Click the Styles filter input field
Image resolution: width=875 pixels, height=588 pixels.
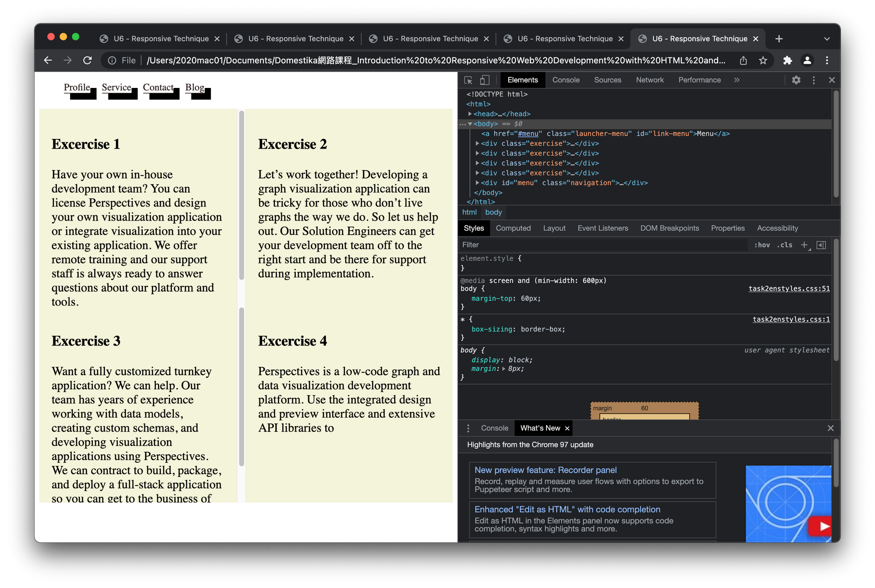point(602,245)
